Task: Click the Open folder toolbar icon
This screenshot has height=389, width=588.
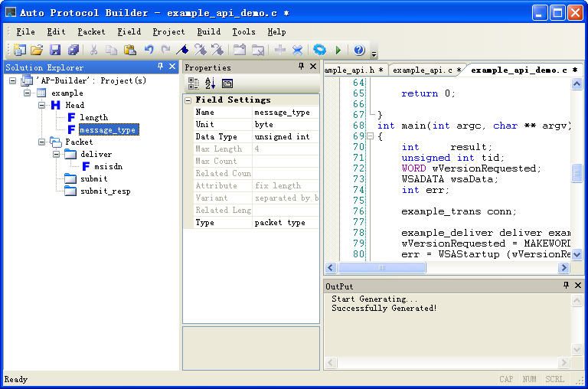Action: [x=37, y=51]
